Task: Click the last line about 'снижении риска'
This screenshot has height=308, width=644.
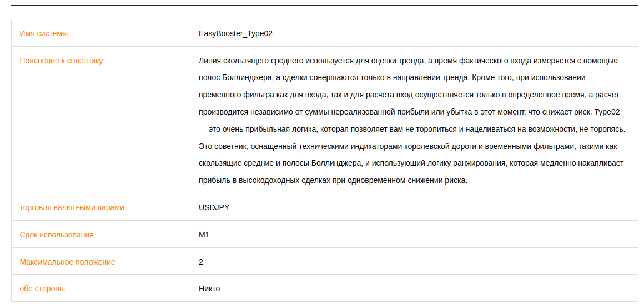Action: (x=333, y=181)
